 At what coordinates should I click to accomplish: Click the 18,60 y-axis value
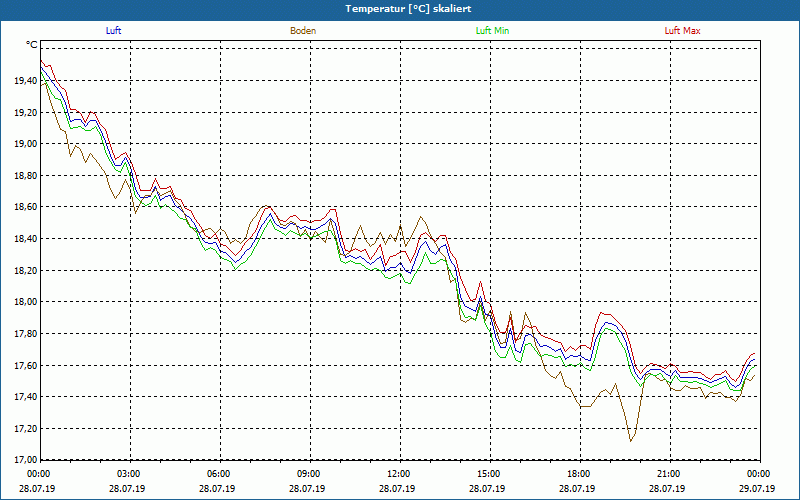coord(26,207)
